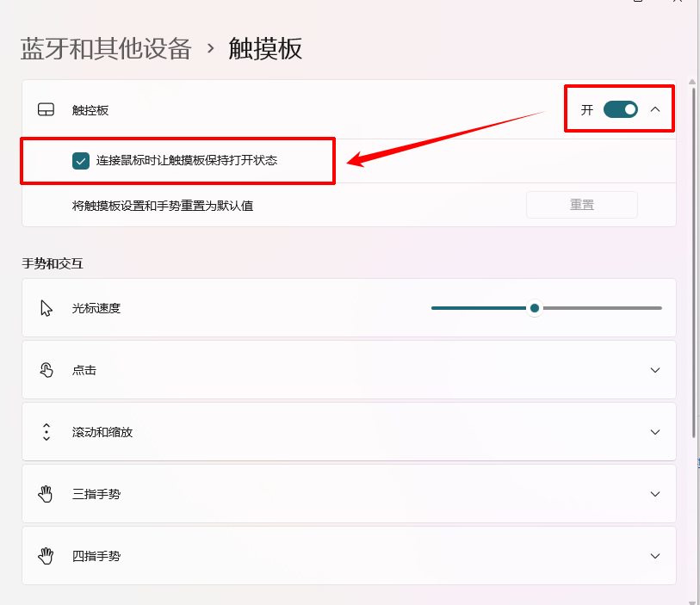Click the 光标速度 slider thumb
The width and height of the screenshot is (700, 605).
click(x=535, y=308)
